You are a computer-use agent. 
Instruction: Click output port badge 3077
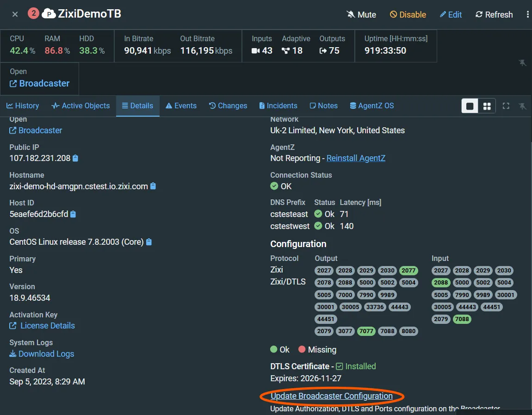345,331
